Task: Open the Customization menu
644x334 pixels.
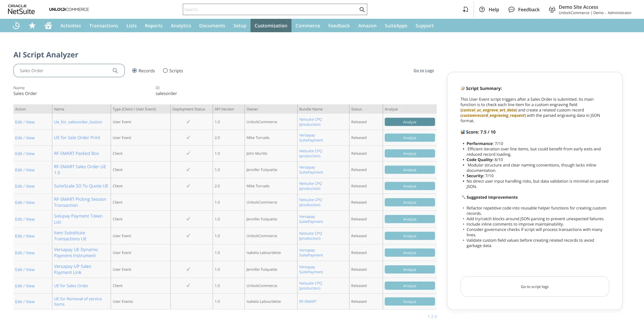Action: coord(271,26)
